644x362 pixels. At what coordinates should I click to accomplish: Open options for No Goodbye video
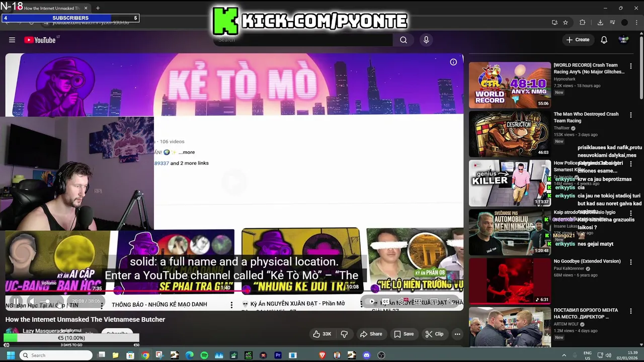pyautogui.click(x=631, y=262)
